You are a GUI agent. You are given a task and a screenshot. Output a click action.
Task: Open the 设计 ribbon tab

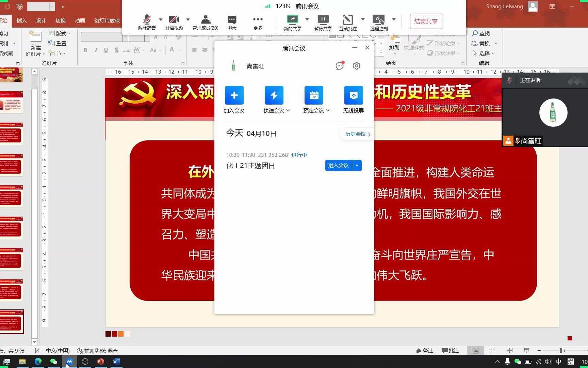point(41,20)
